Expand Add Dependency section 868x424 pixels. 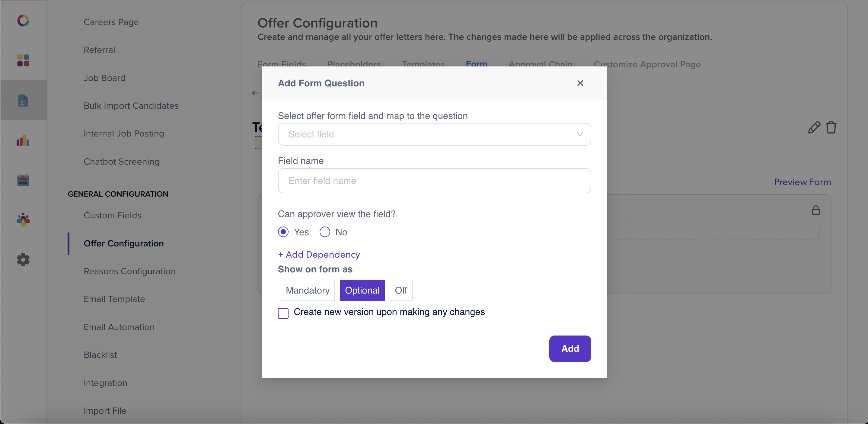coord(319,255)
